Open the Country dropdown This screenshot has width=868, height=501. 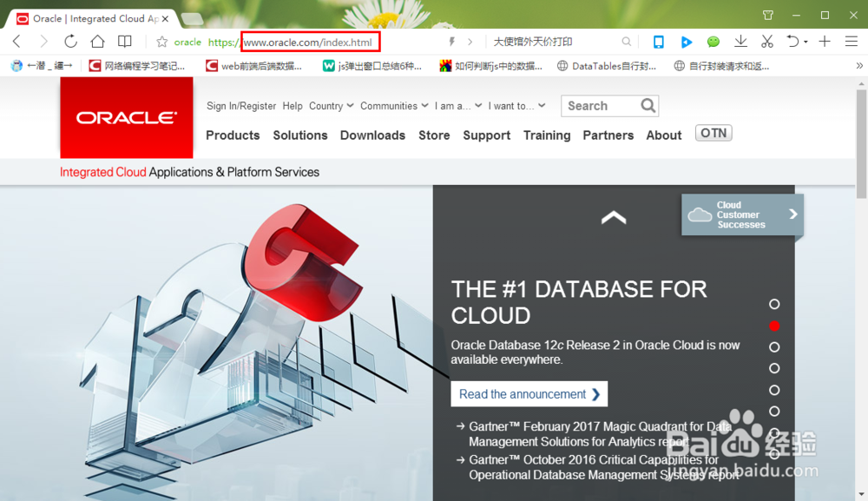pos(331,106)
